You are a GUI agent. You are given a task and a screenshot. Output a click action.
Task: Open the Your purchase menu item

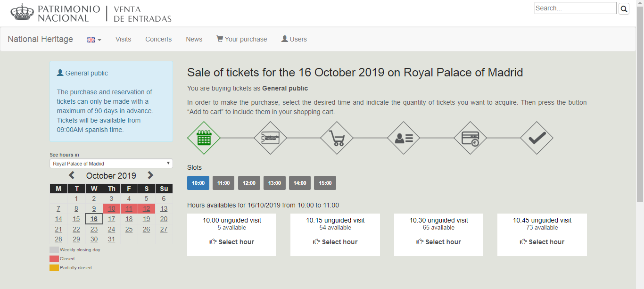pos(242,39)
